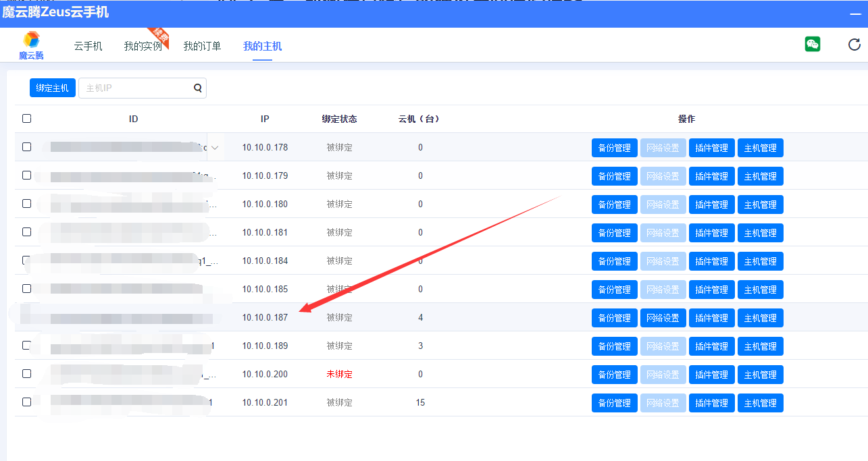Open the 云手机 tab
This screenshot has height=461, width=868.
pos(88,47)
